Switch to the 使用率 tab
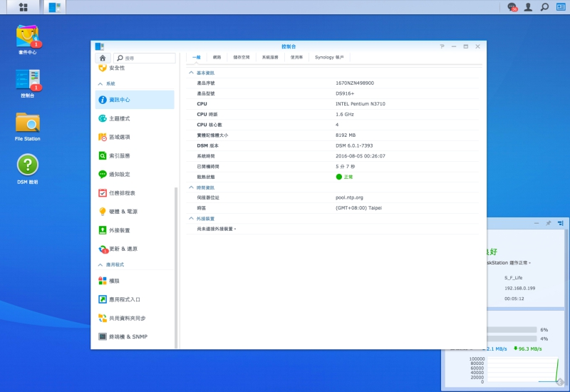Image resolution: width=570 pixels, height=392 pixels. point(296,58)
